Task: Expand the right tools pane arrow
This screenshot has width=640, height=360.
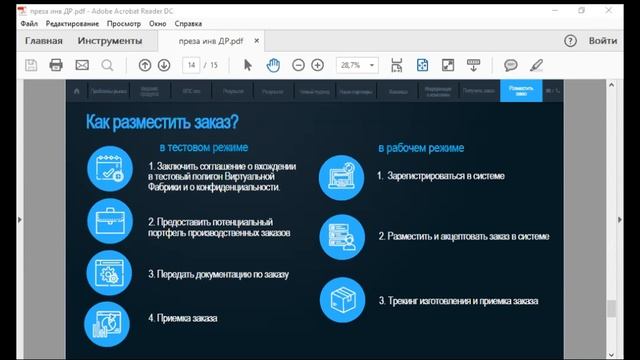Action: pos(620,220)
